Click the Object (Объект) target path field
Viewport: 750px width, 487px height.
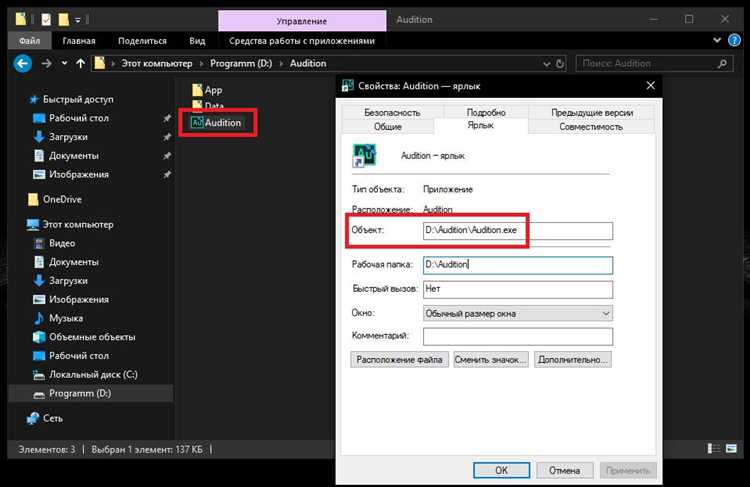(516, 231)
